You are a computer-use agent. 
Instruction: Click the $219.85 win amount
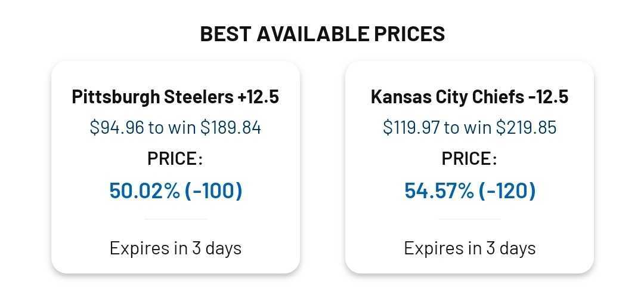pyautogui.click(x=526, y=128)
